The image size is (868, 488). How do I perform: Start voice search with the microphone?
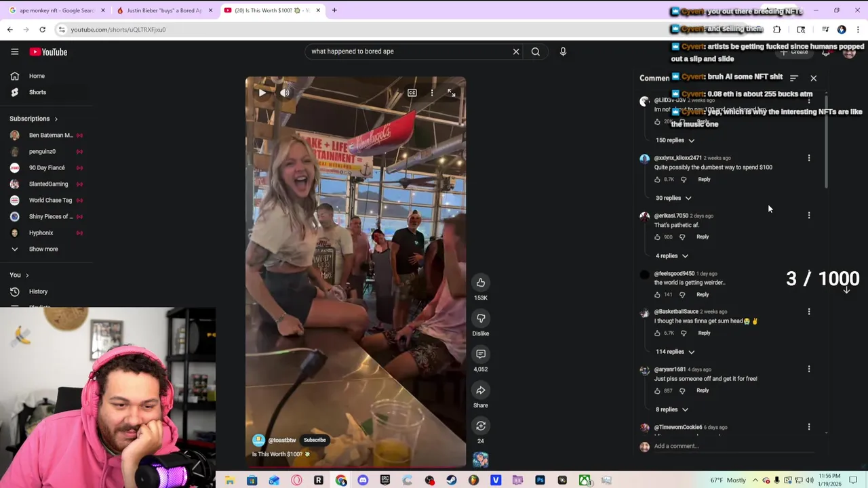[x=563, y=52]
